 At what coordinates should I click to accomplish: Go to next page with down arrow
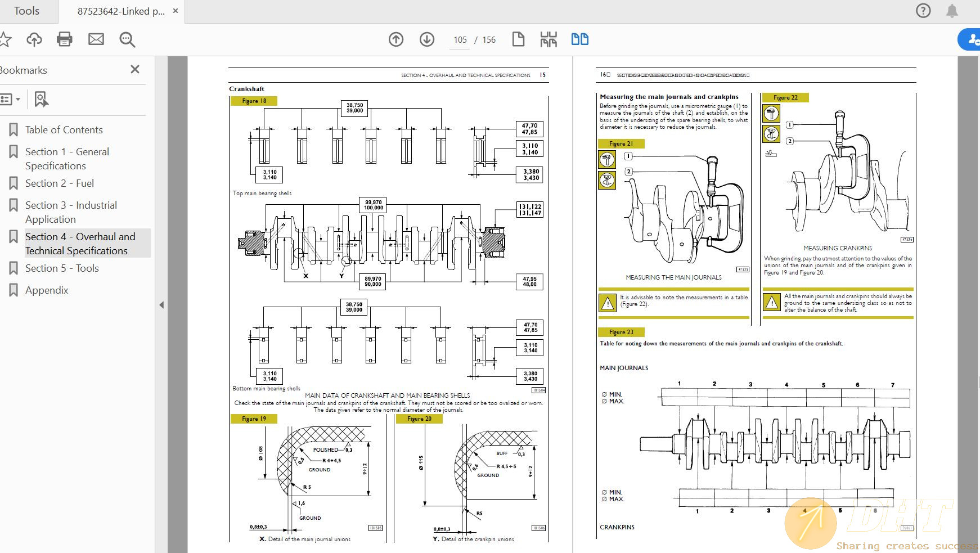point(427,39)
